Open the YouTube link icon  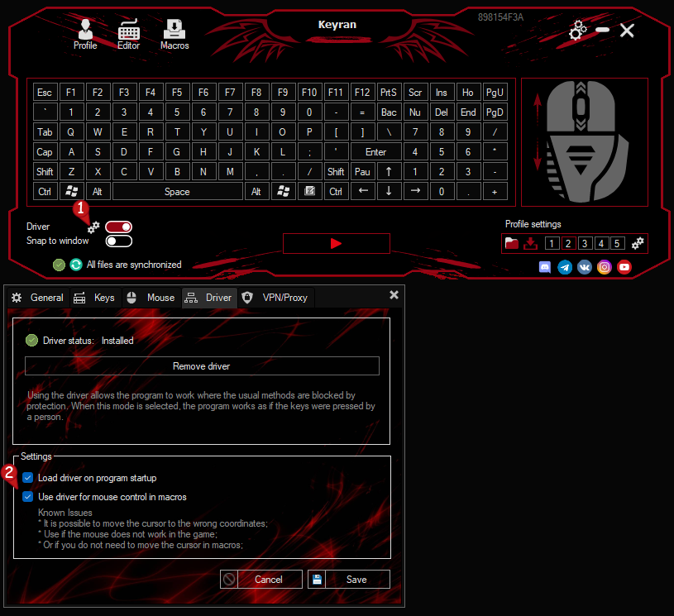624,267
